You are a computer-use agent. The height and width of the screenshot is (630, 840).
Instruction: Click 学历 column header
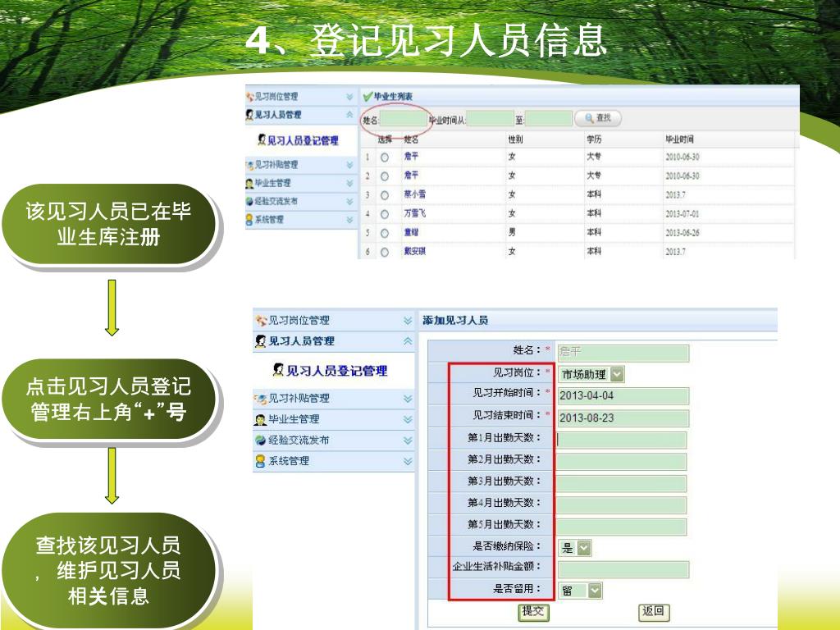click(x=594, y=139)
